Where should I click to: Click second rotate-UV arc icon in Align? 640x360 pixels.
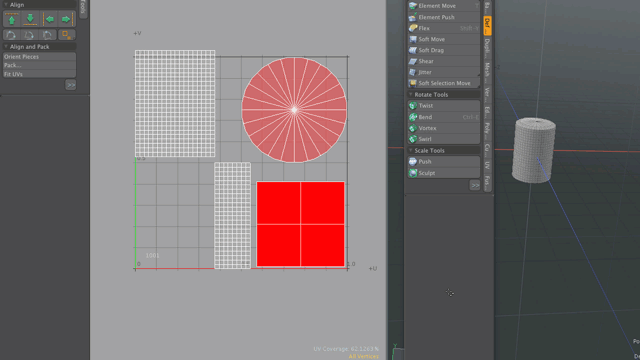coord(29,35)
